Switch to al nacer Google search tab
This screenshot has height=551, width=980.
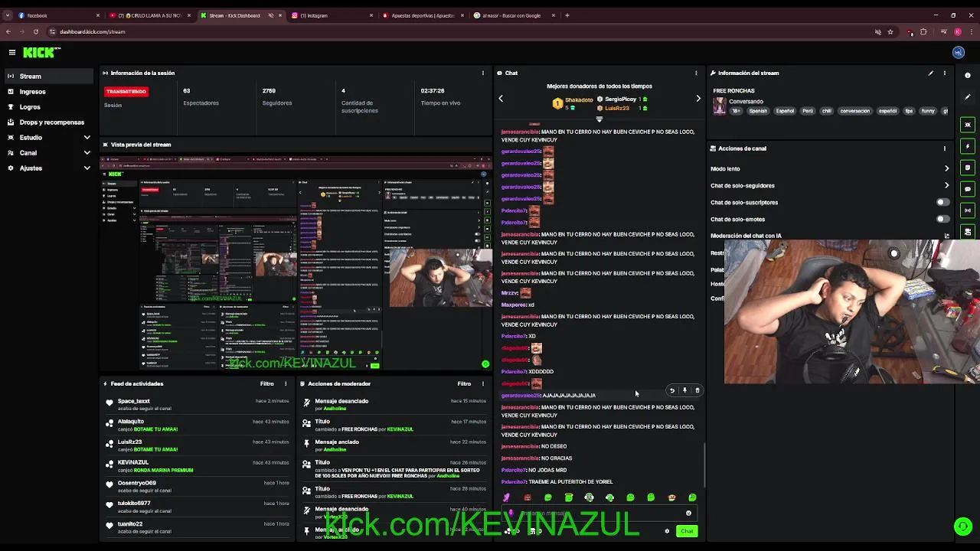coord(513,15)
